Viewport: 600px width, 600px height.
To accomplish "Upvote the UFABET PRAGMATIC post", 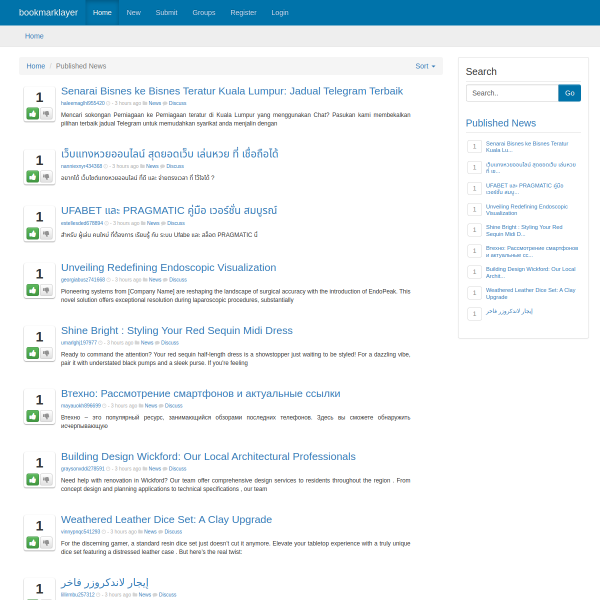I will click(x=33, y=233).
